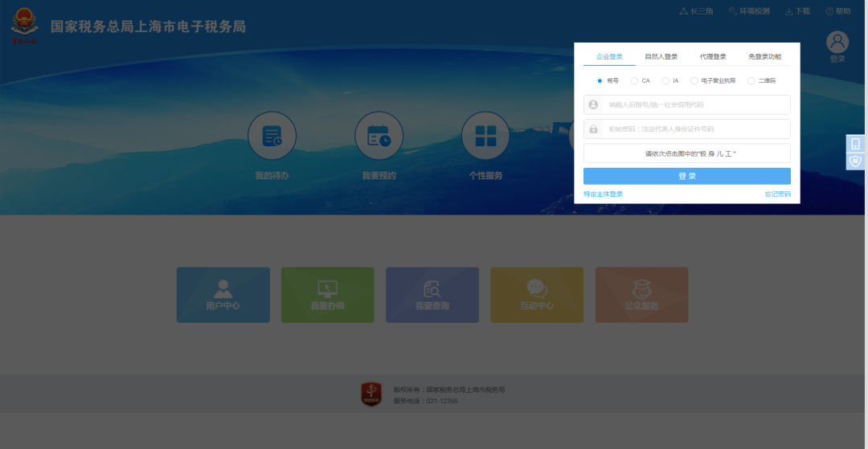Click the 我的待办 (My To-Do) icon

pos(272,136)
